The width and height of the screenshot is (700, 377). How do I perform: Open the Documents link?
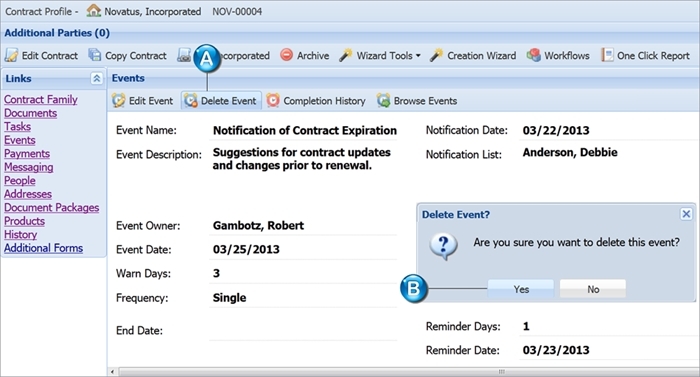(x=30, y=113)
